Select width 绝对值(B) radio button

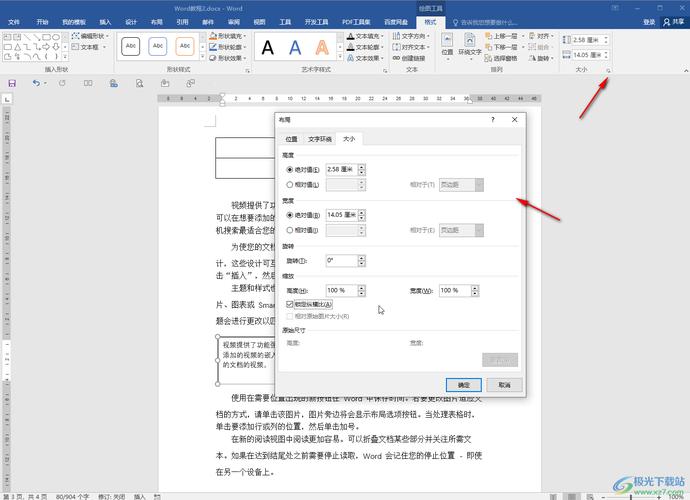pos(289,215)
